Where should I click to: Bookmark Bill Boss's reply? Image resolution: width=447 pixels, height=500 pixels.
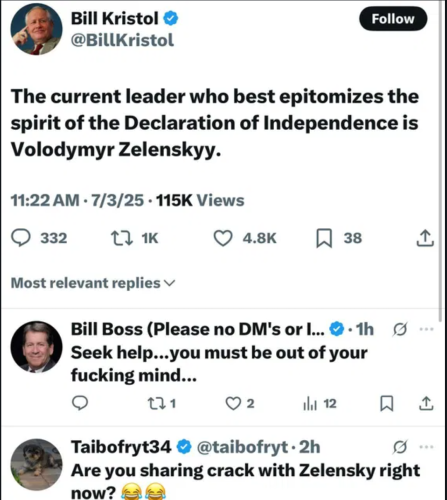point(387,403)
